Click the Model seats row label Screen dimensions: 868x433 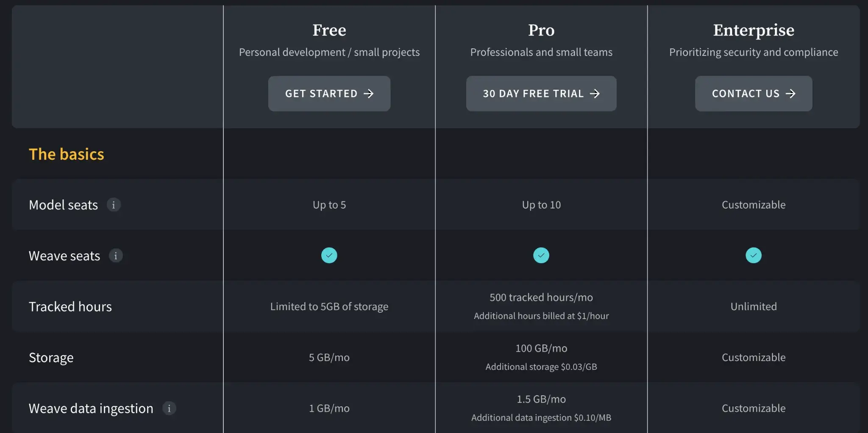click(64, 205)
